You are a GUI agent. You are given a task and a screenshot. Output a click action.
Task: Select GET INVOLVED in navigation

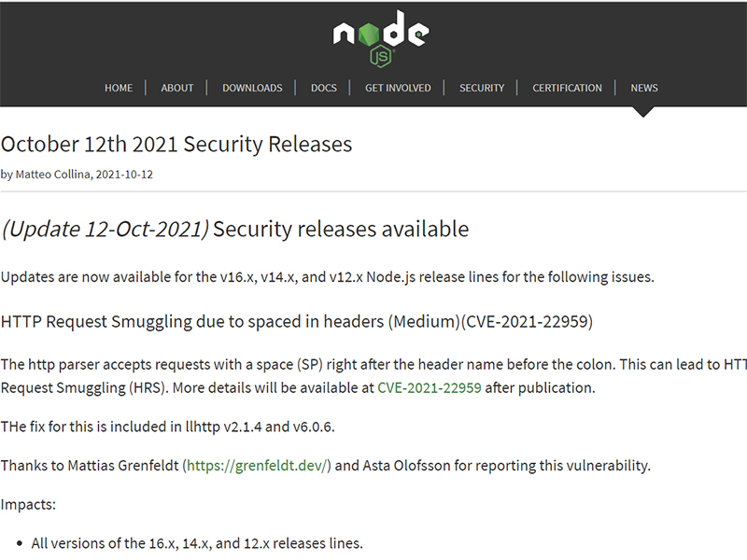398,88
